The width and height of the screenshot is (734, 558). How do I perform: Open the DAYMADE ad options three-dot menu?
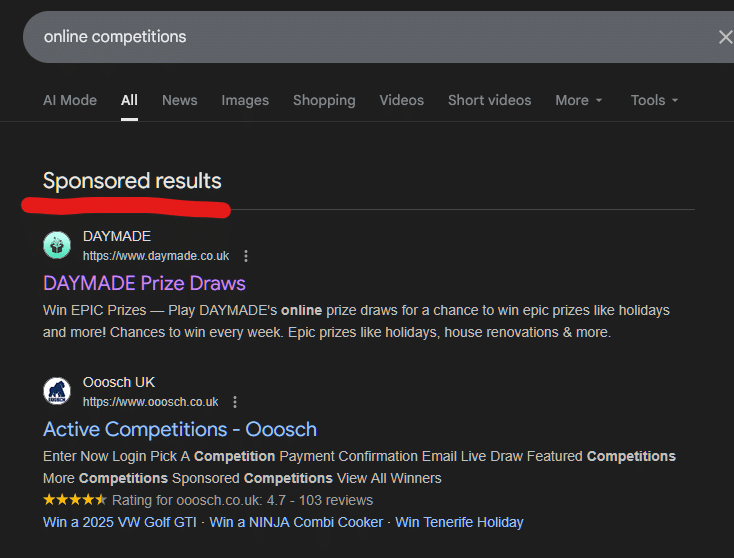tap(246, 256)
